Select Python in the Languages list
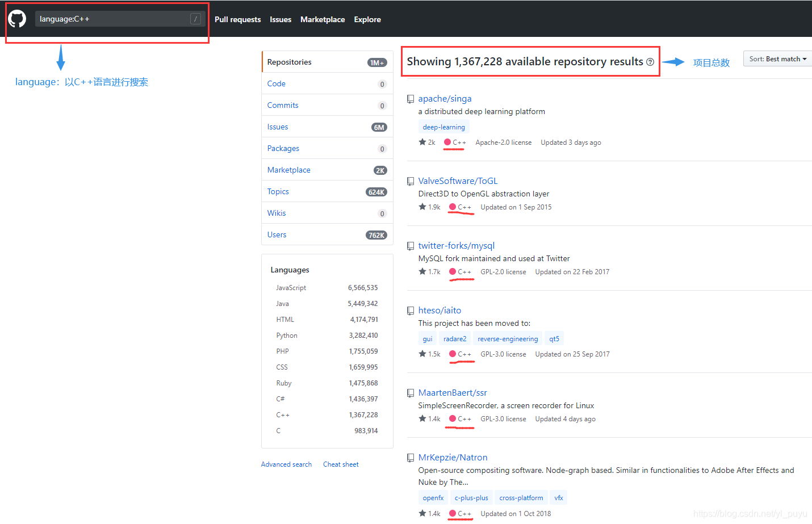The width and height of the screenshot is (812, 524). [287, 335]
